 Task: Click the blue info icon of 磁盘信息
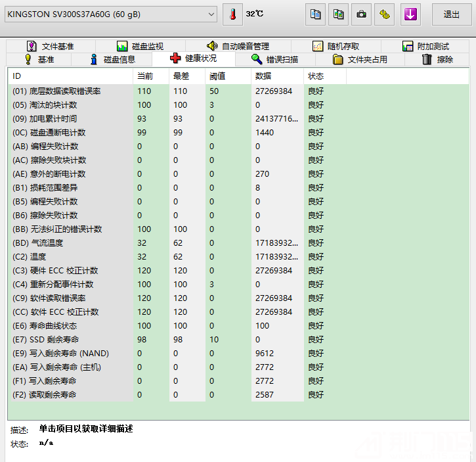[x=94, y=59]
